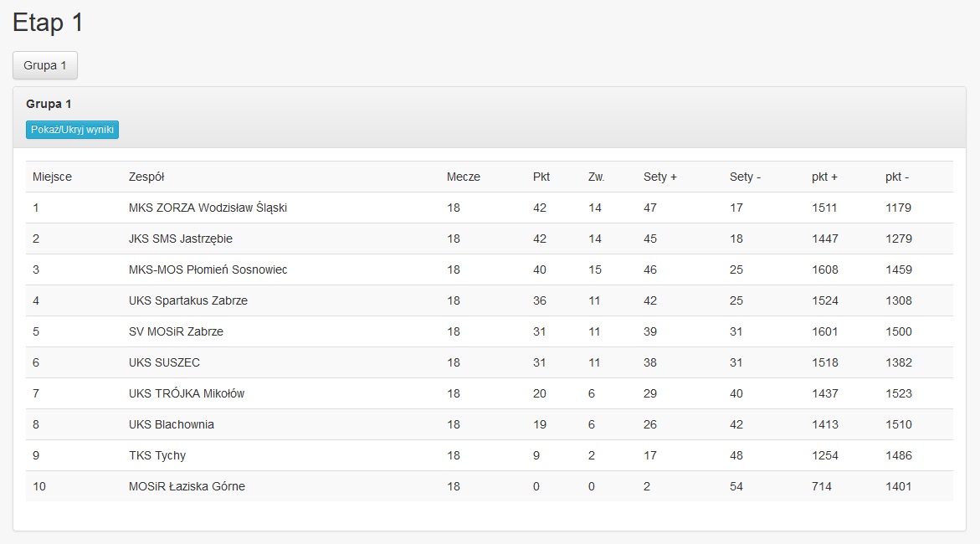This screenshot has width=980, height=544.
Task: Select JKS SMS Jastrzębie team name
Action: [x=181, y=239]
